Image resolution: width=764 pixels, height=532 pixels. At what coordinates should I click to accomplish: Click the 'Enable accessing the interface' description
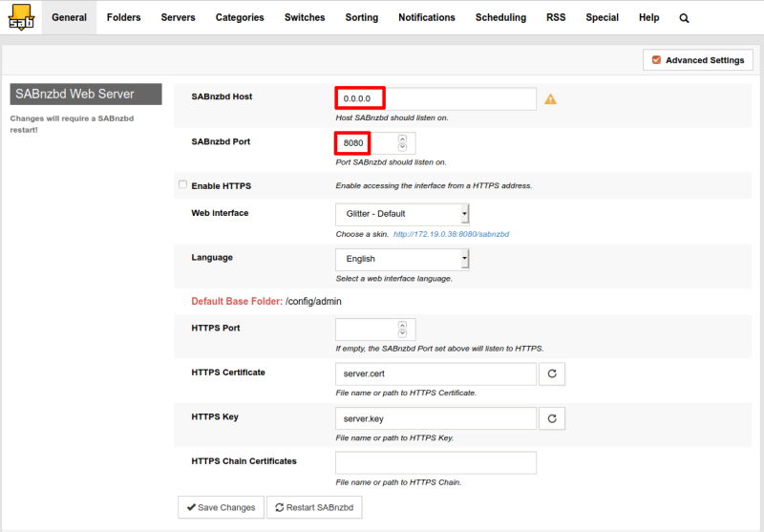coord(434,185)
